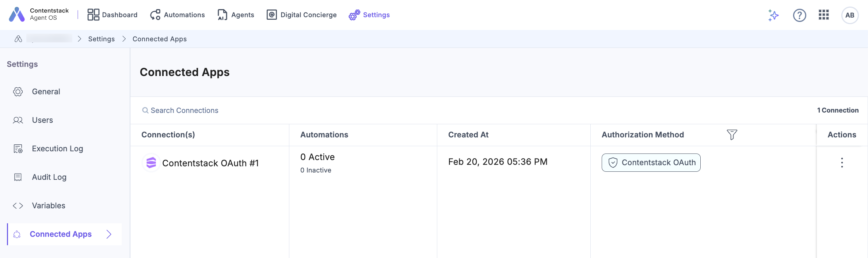Image resolution: width=868 pixels, height=258 pixels.
Task: Open the AB user avatar menu
Action: click(x=850, y=15)
